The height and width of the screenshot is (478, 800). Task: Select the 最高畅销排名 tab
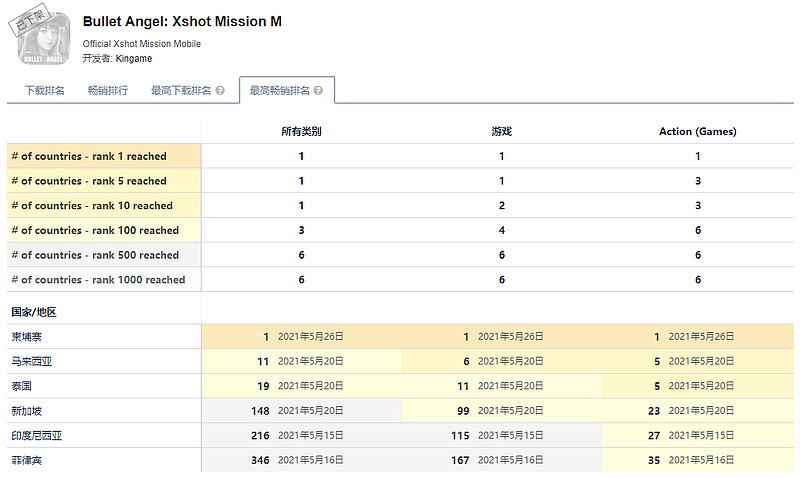click(279, 91)
